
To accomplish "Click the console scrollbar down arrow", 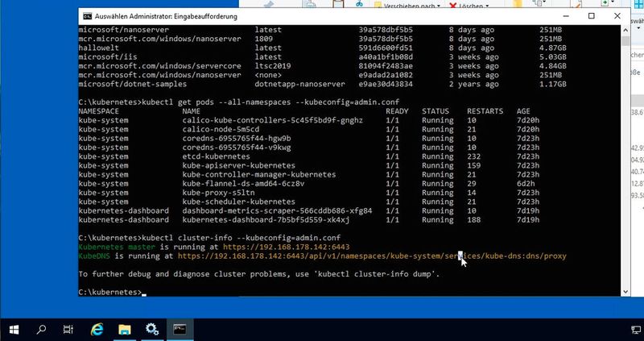I will click(x=625, y=292).
